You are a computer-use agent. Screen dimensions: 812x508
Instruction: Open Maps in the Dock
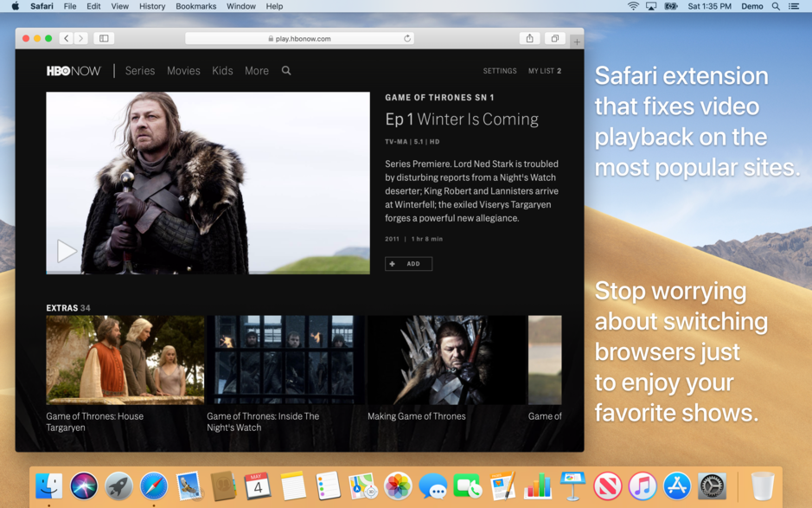tap(362, 486)
